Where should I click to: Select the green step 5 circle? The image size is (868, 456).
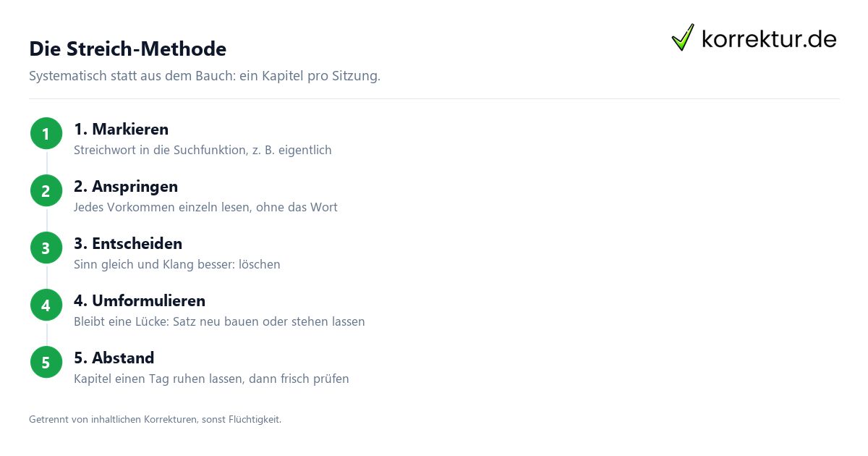[46, 363]
